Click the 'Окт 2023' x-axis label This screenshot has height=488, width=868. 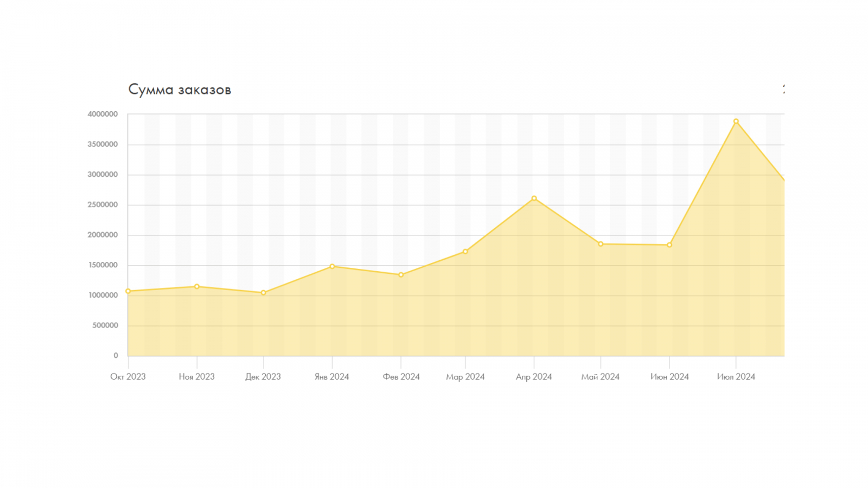[x=128, y=377]
